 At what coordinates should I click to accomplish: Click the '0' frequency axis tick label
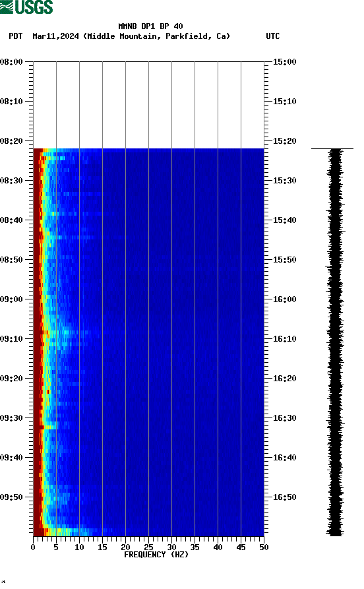(x=33, y=547)
